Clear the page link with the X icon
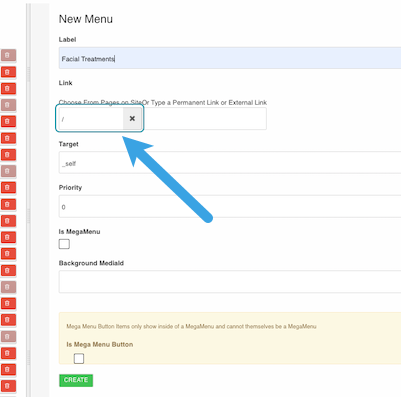Viewport: 401px width, 397px height. click(x=132, y=118)
